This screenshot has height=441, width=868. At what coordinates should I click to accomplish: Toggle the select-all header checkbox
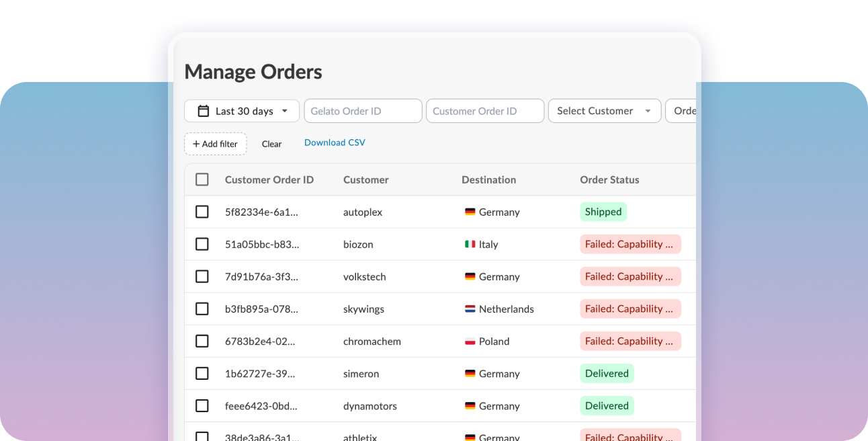[x=202, y=179]
